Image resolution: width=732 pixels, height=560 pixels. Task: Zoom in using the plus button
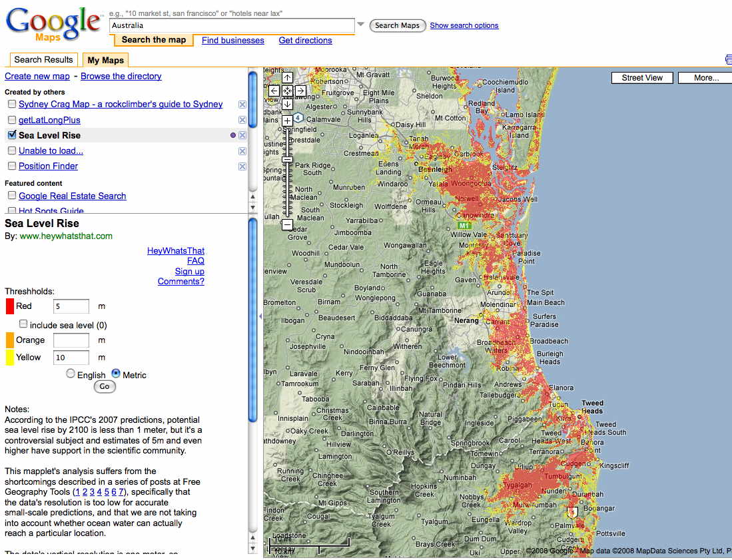(x=287, y=121)
